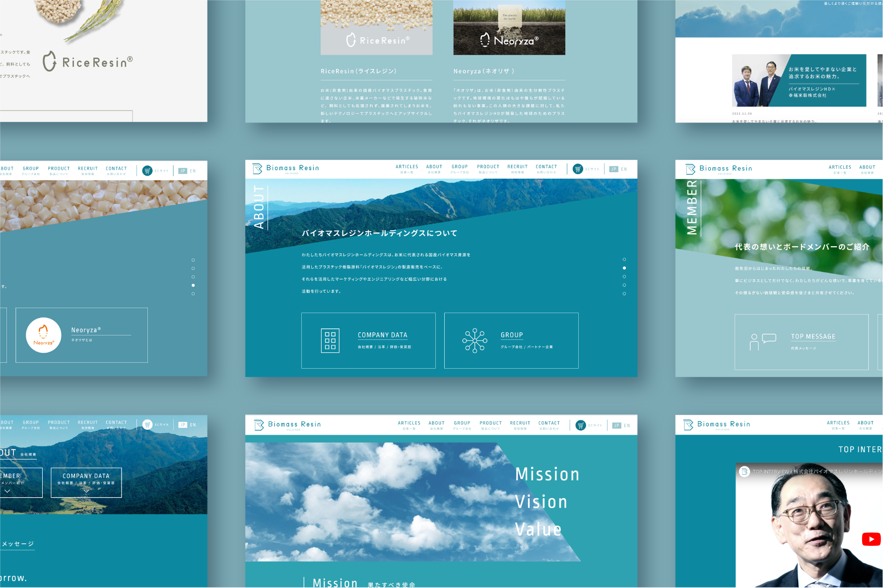Select the last pagination dot on the rice pellets page

pos(193,294)
